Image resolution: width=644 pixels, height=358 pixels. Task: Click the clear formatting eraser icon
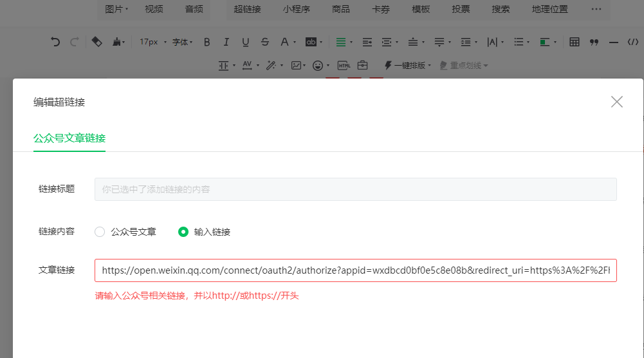click(97, 42)
